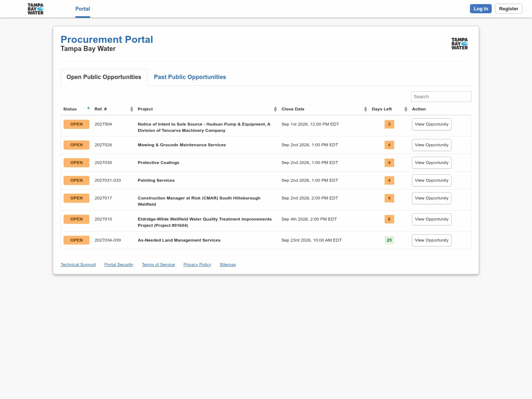Click project title Protective Coatings
532x399 pixels.
[x=158, y=163]
